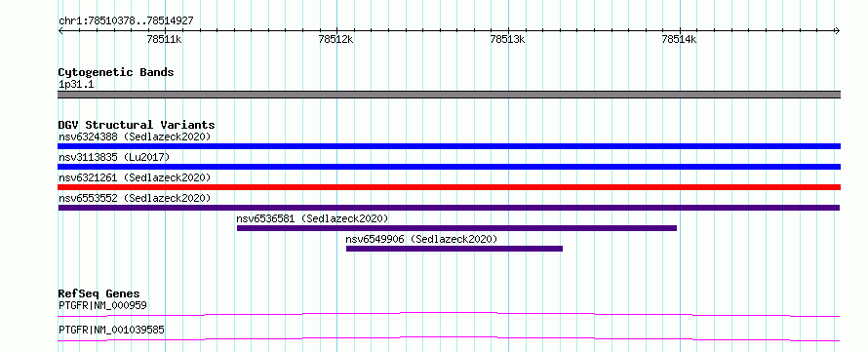Click the 78512k ruler tick label

[336, 39]
